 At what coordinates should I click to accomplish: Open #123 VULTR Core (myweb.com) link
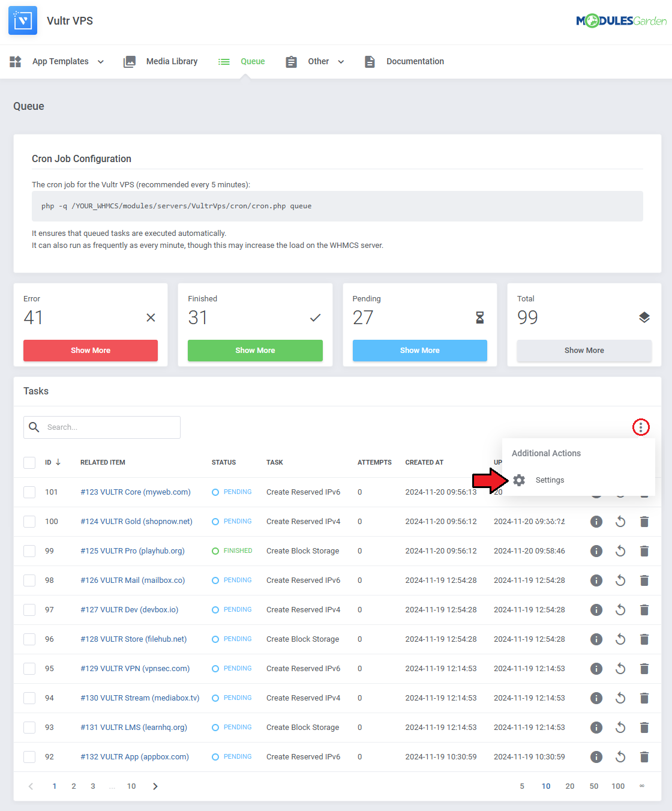[136, 492]
